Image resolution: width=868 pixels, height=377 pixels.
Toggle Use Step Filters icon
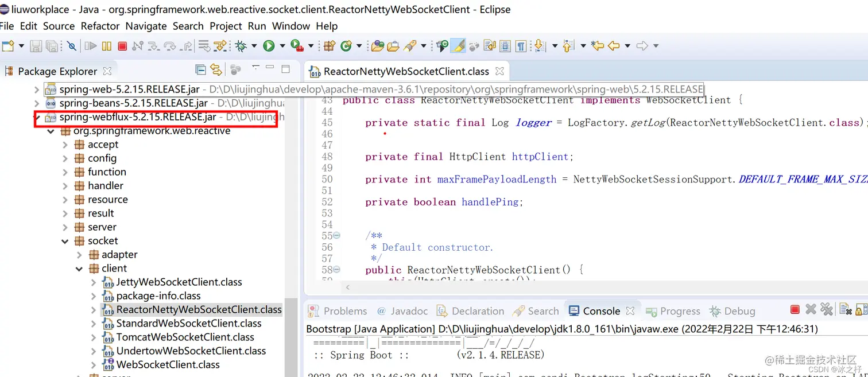[x=220, y=46]
